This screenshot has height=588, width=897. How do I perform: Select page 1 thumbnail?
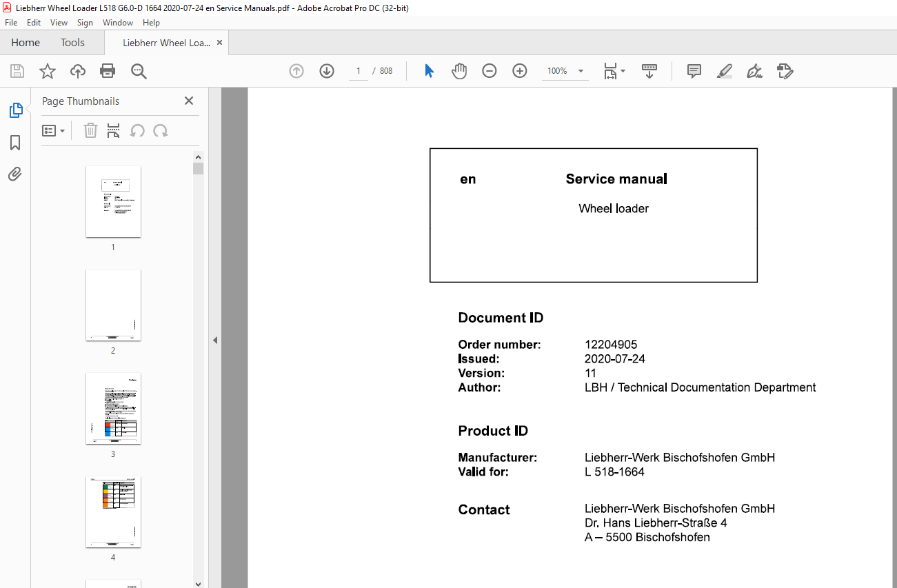(113, 201)
